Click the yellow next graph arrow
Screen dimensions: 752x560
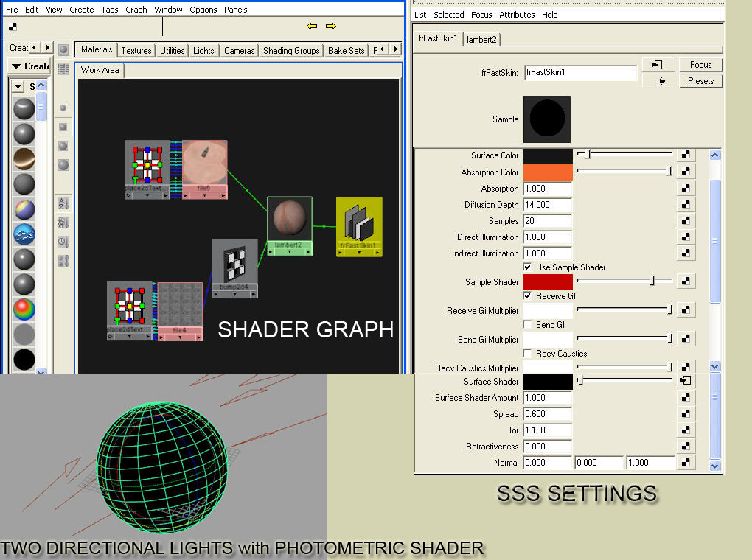[x=331, y=26]
